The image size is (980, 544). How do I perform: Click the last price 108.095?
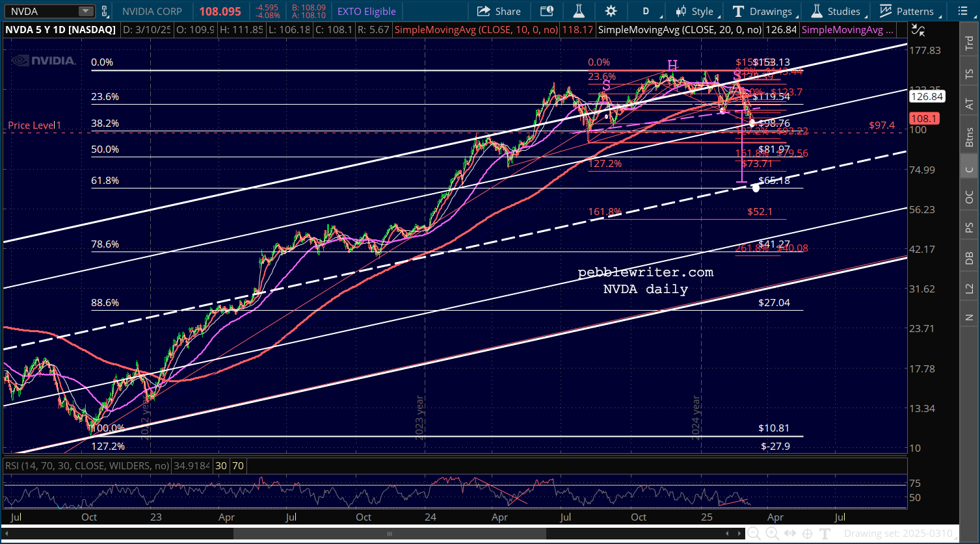click(221, 11)
